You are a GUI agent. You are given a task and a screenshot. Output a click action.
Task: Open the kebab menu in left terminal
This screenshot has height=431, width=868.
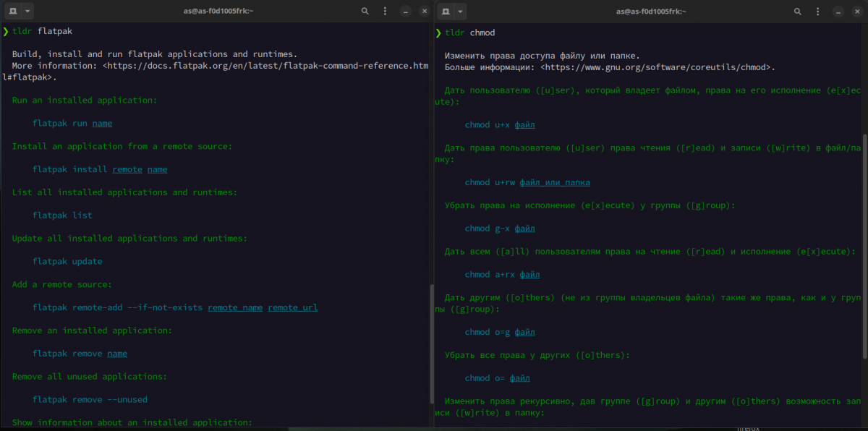(386, 11)
